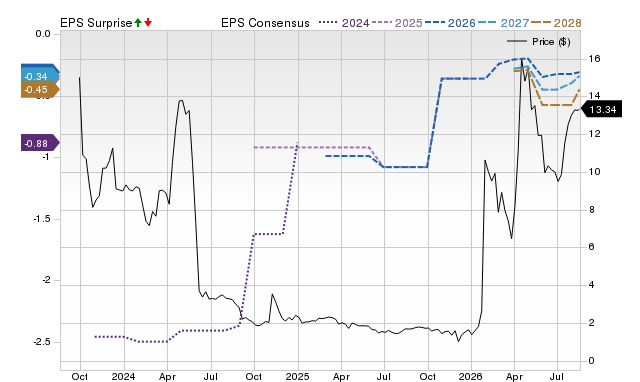
Task: Click the 2024 consensus legend entry
Action: point(344,23)
